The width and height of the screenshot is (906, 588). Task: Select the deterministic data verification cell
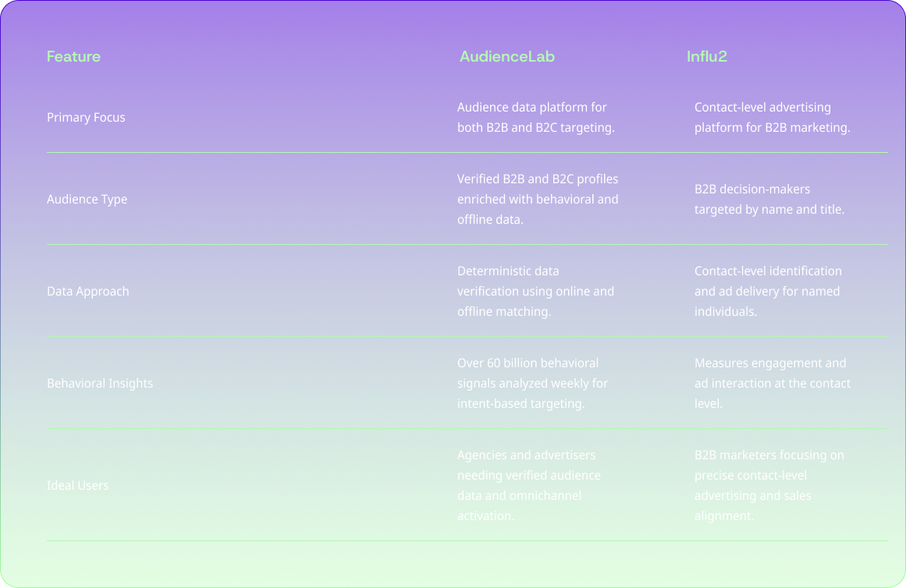click(535, 291)
